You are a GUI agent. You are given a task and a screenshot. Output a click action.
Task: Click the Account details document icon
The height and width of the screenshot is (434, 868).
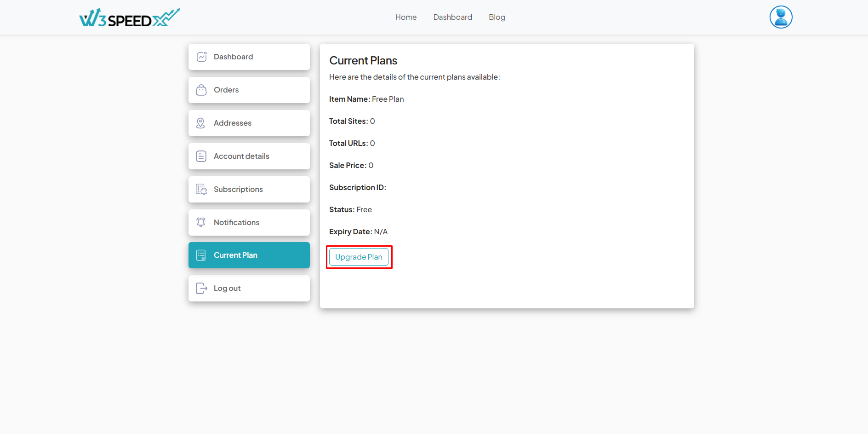[x=201, y=156]
